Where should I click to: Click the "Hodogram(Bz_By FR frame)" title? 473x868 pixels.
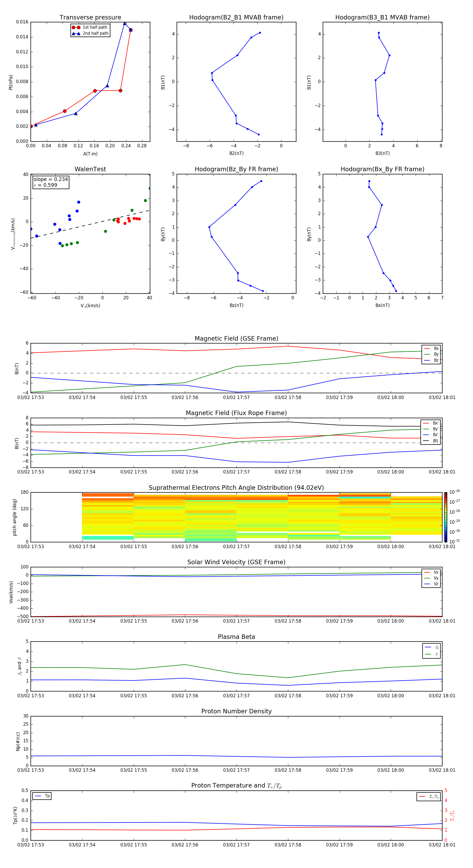point(236,169)
